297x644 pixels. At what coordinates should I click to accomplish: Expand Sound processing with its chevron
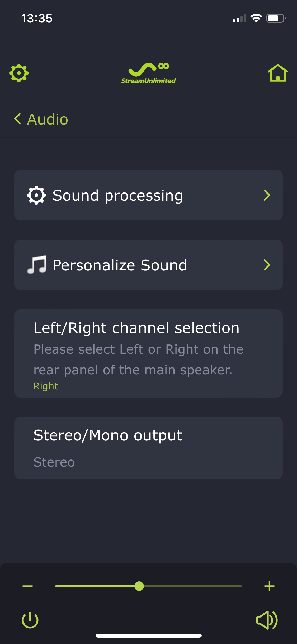tap(267, 195)
